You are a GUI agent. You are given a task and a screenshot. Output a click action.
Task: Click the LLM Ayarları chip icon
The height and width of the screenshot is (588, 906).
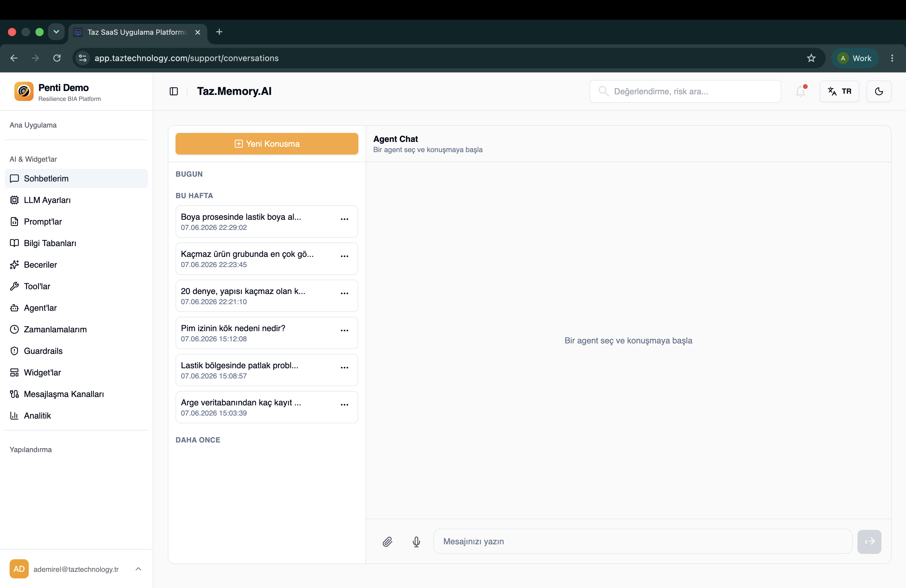14,200
